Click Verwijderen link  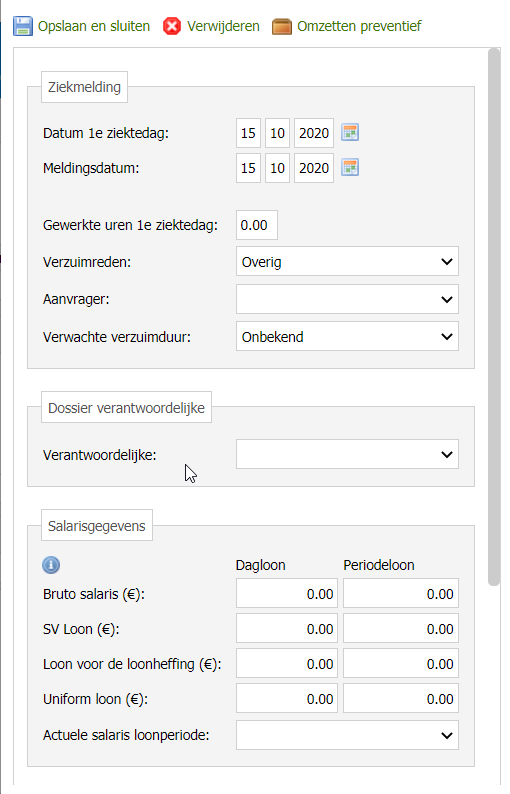click(223, 26)
